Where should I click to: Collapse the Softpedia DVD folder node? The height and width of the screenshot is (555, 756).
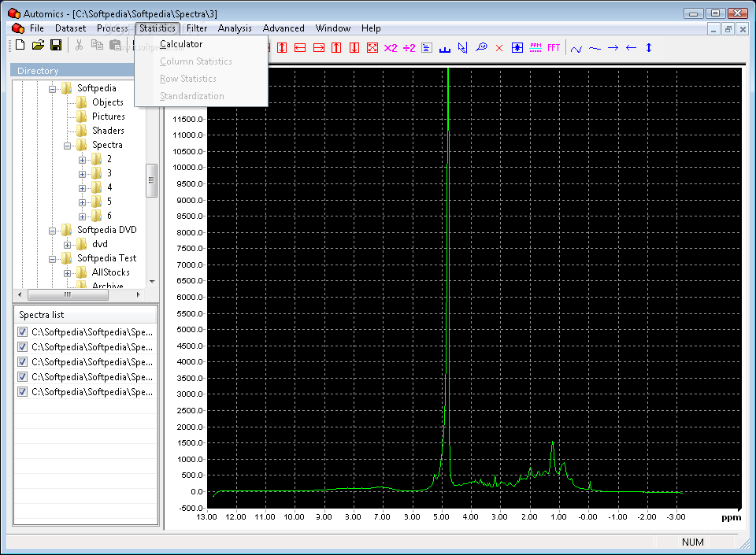click(x=52, y=231)
